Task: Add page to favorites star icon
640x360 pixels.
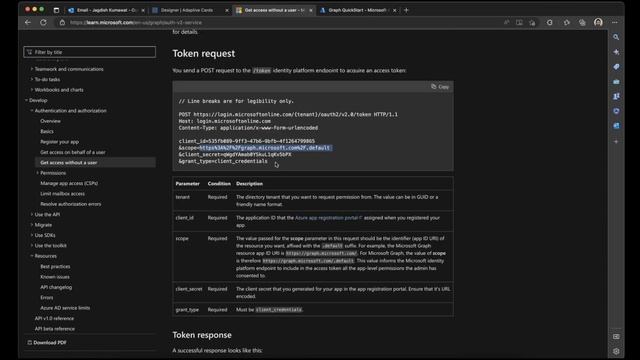Action: (532, 22)
